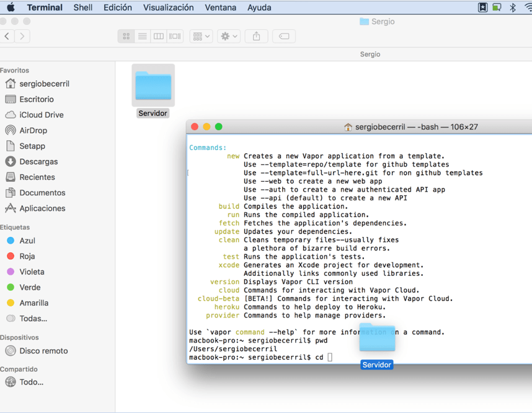
Task: Maximize the Terminal window
Action: click(x=219, y=127)
